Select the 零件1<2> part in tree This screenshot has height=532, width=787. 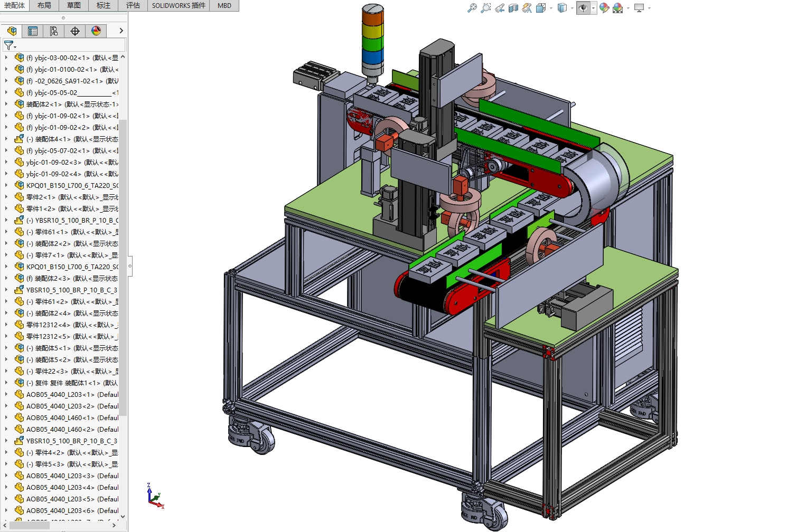[67, 208]
